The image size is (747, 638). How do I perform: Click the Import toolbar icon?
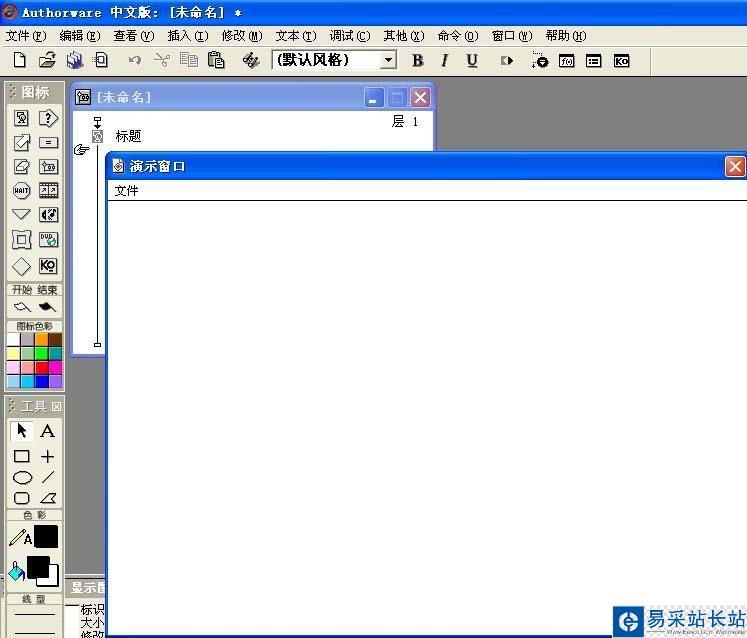(101, 61)
